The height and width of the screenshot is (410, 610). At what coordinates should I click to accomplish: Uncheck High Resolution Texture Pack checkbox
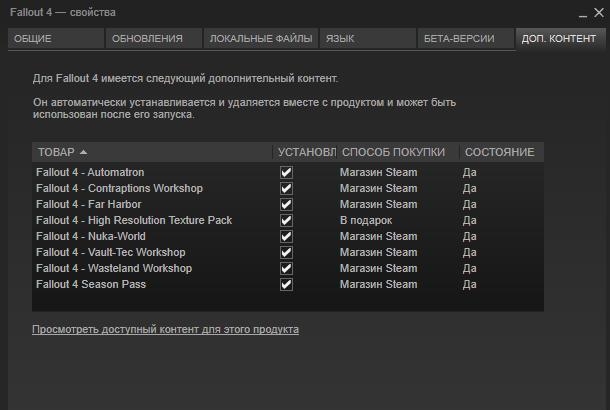pyautogui.click(x=286, y=221)
